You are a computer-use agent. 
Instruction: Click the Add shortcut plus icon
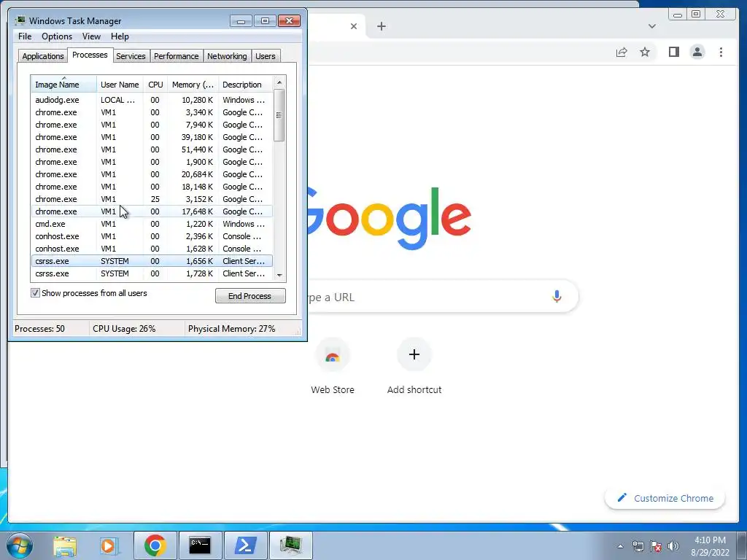[x=414, y=354]
